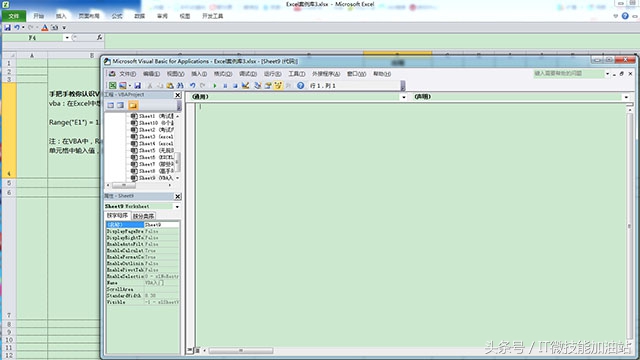
Task: Select Sheet3 in project tree
Action: tap(152, 137)
